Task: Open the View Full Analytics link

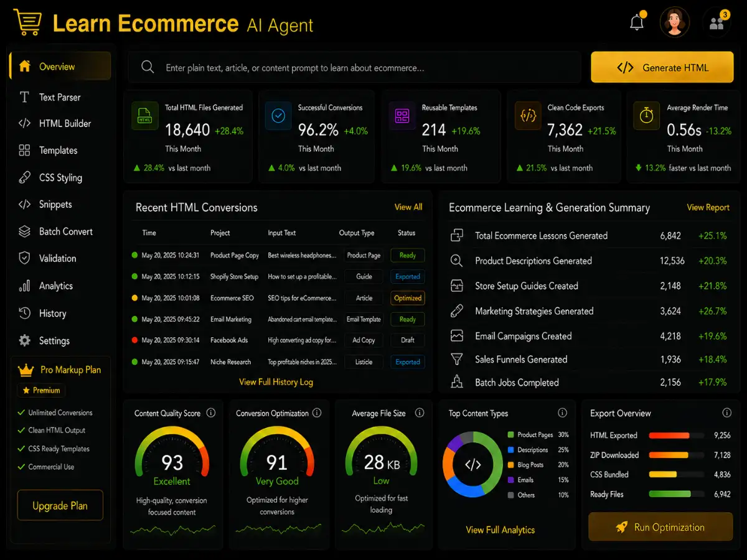Action: 500,530
